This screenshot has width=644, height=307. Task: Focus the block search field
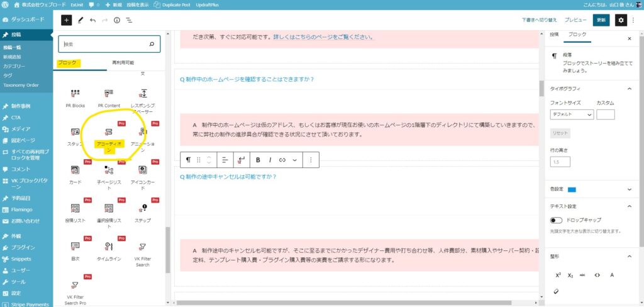click(109, 44)
